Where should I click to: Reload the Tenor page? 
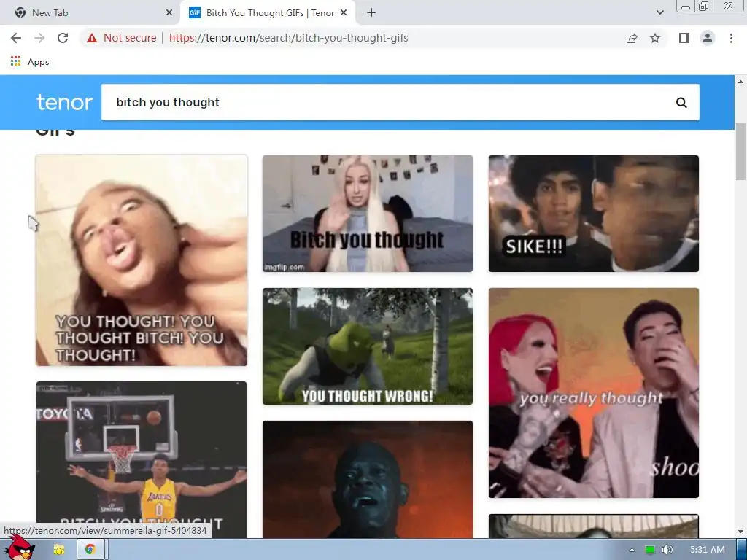coord(63,38)
